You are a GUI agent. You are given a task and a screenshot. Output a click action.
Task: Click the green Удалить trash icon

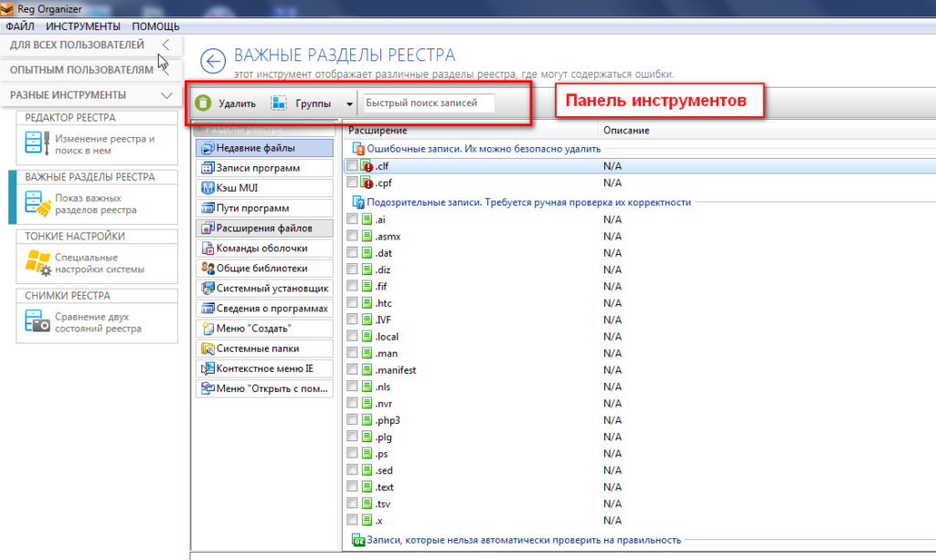click(x=203, y=104)
